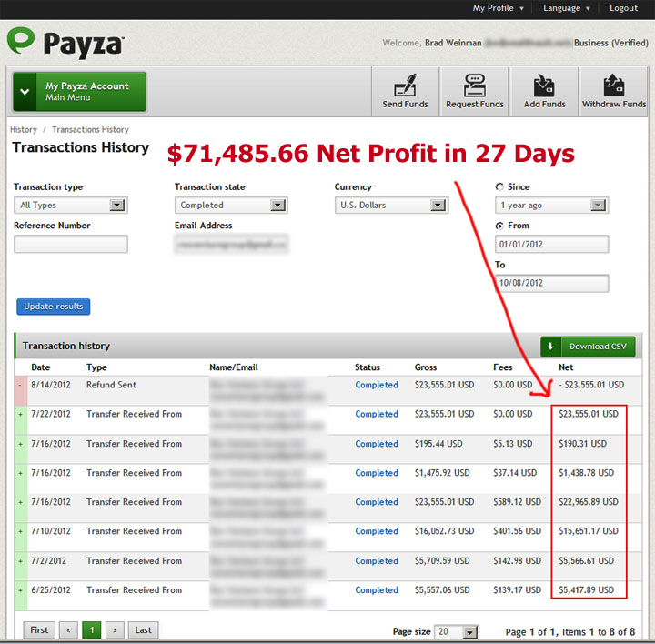Click the Status column header

(368, 367)
